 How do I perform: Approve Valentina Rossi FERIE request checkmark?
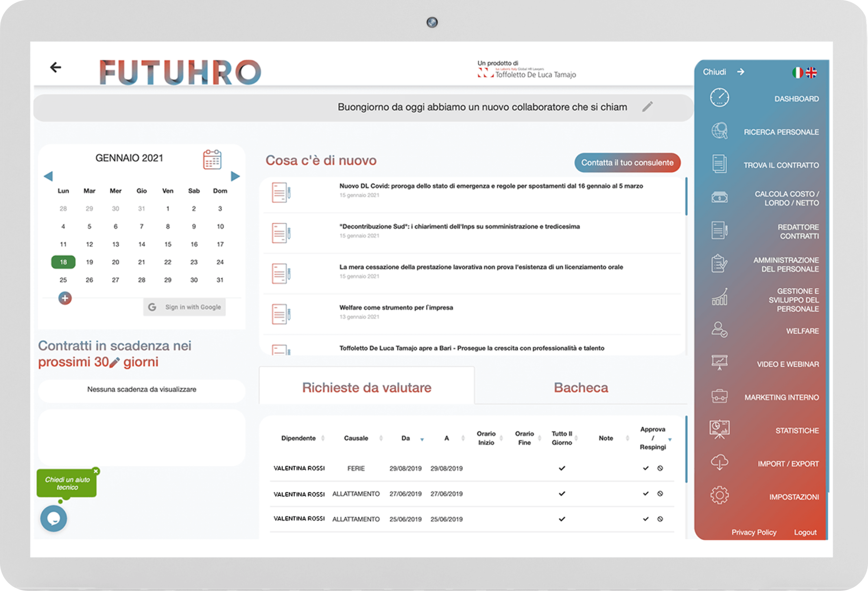(x=646, y=468)
